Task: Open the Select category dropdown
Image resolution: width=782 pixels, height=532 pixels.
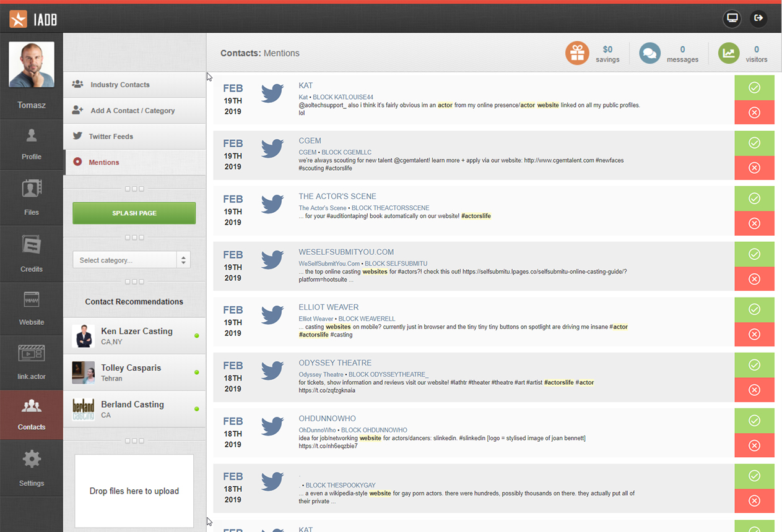Action: coord(131,260)
